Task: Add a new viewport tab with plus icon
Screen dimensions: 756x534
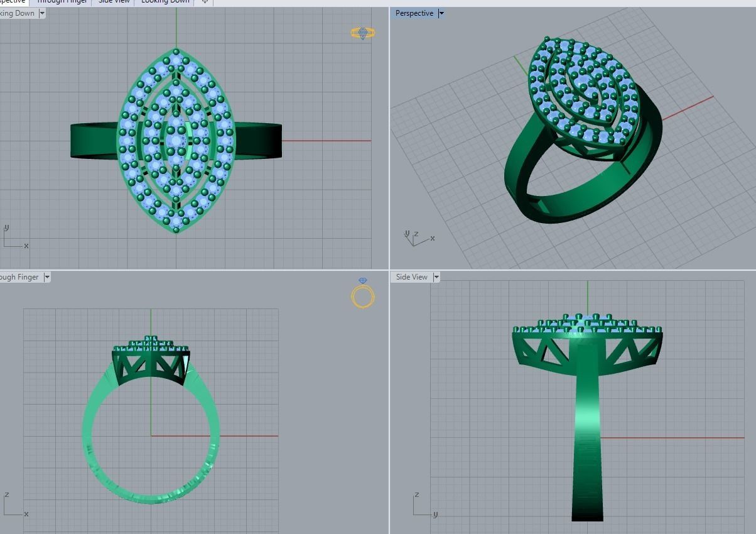Action: [x=205, y=2]
